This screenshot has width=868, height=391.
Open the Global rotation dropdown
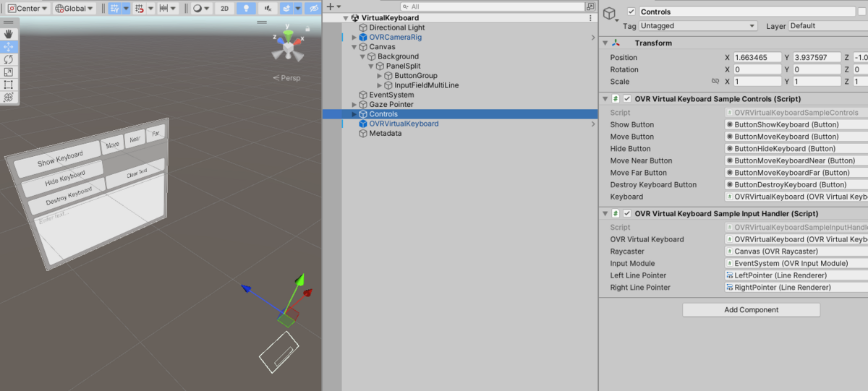click(x=75, y=9)
